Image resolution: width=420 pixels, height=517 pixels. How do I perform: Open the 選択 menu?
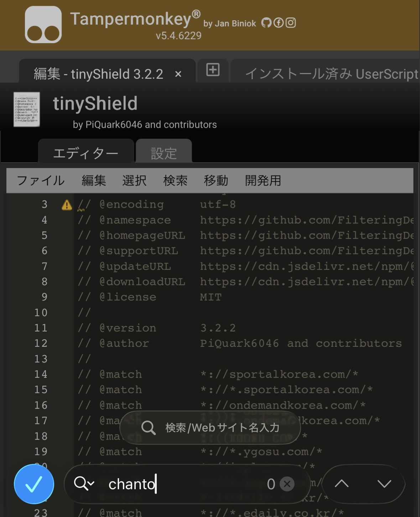point(134,181)
